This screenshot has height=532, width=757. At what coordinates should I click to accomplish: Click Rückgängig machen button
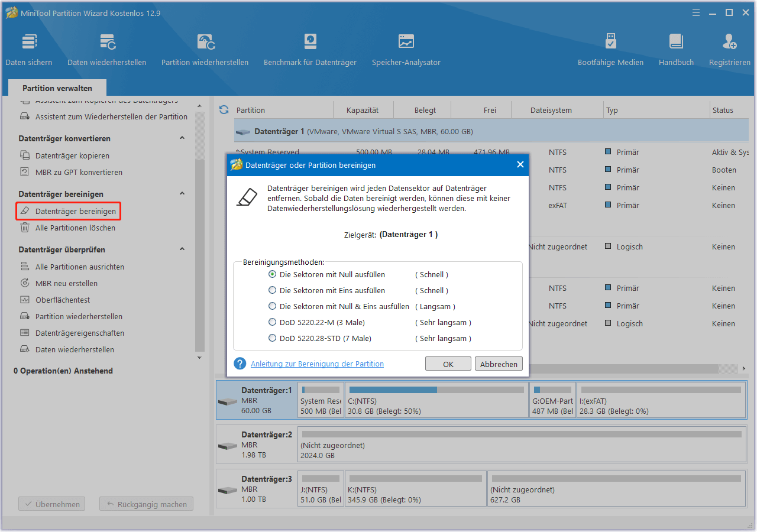147,504
